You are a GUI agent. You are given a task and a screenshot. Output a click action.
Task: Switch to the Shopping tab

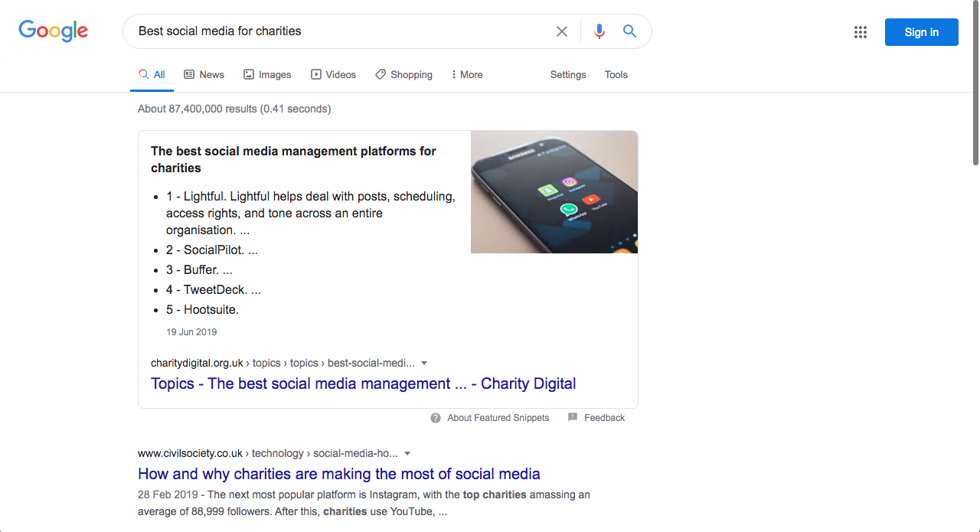(403, 75)
